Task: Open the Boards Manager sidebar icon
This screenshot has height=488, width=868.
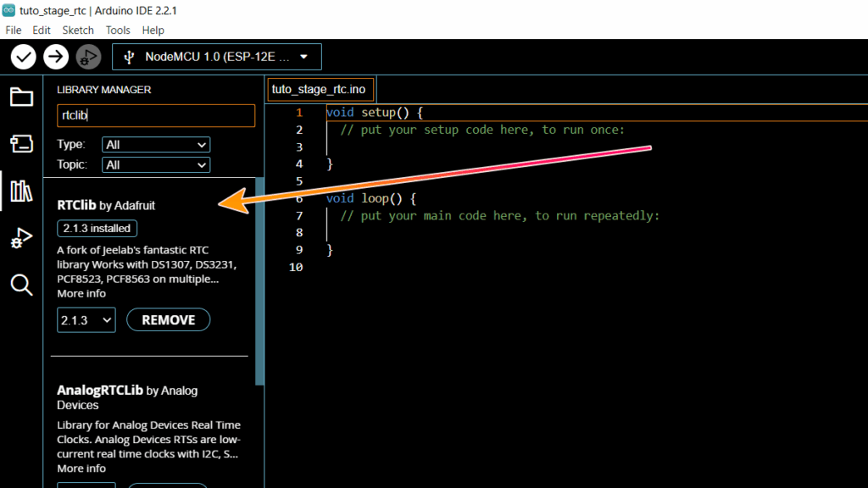Action: [21, 144]
